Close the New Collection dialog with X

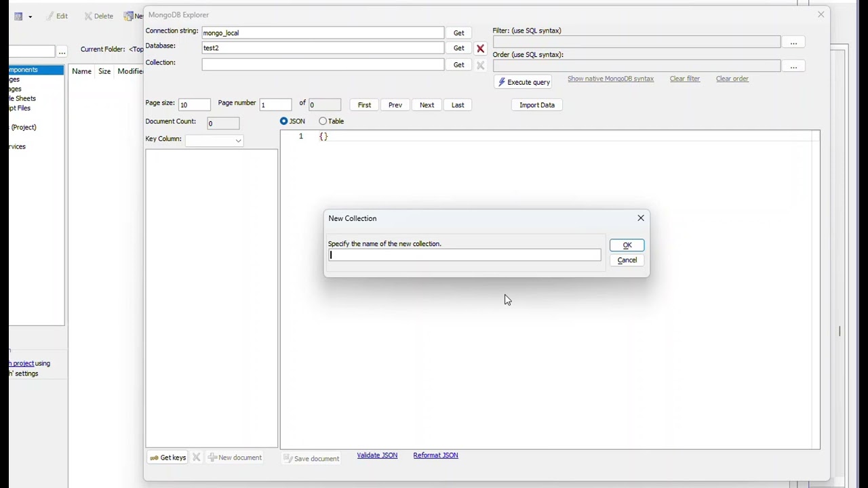641,218
